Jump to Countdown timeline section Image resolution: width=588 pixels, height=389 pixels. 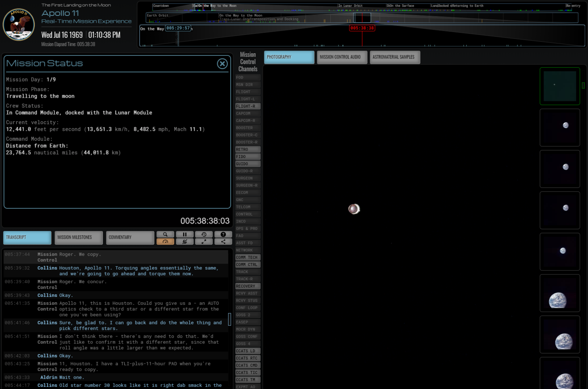coord(161,6)
